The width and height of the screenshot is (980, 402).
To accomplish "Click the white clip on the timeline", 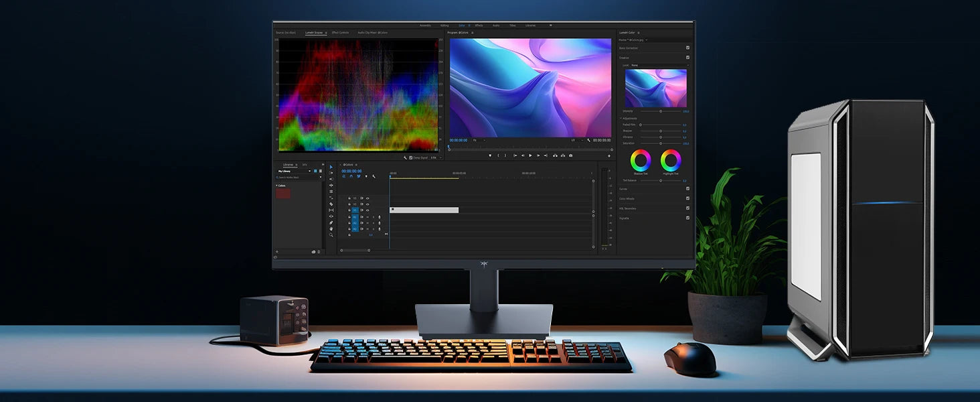I will coord(424,210).
